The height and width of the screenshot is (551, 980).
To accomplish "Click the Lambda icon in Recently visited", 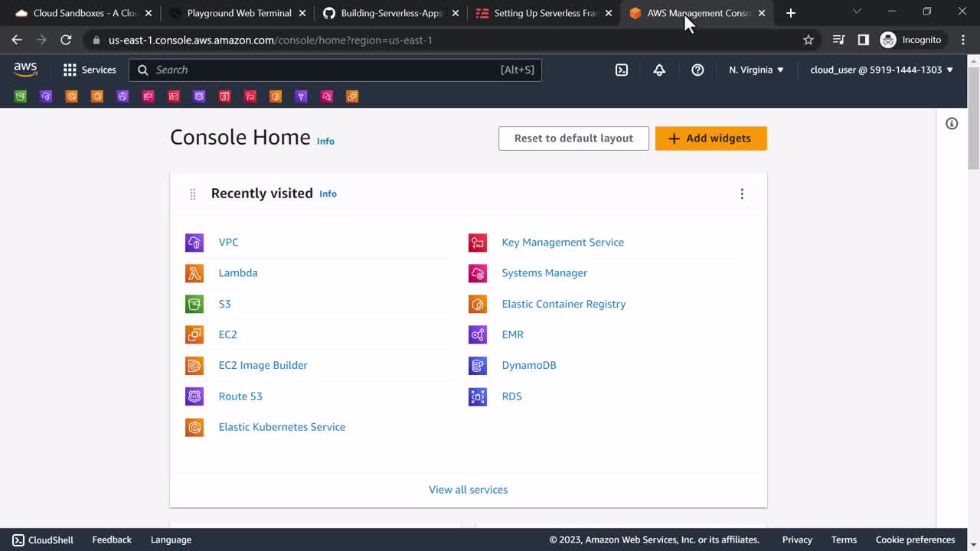I will click(194, 273).
